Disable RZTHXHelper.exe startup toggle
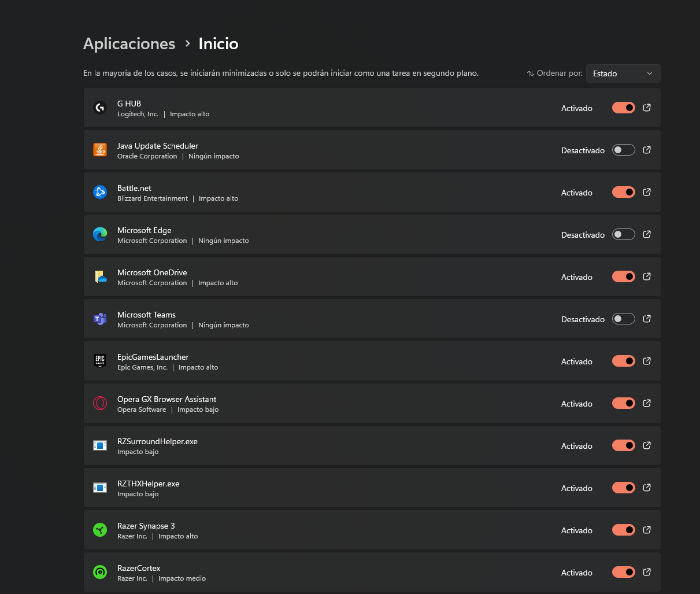Image resolution: width=700 pixels, height=594 pixels. 624,488
